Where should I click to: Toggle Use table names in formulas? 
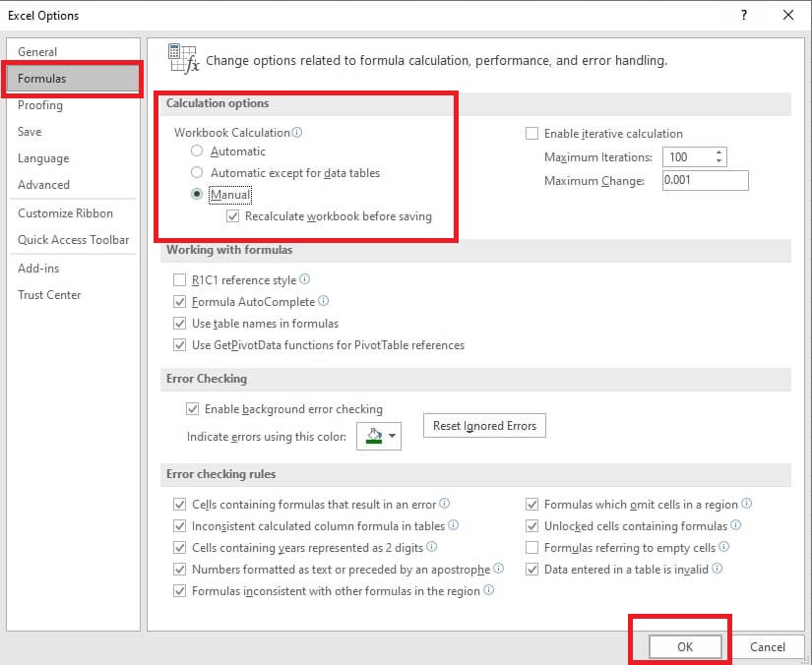pos(180,324)
